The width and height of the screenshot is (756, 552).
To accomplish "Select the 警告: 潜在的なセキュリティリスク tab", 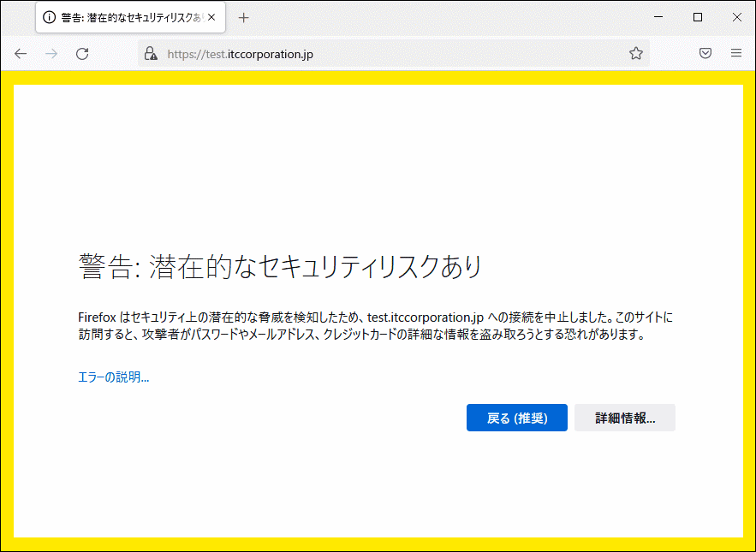I will click(131, 18).
